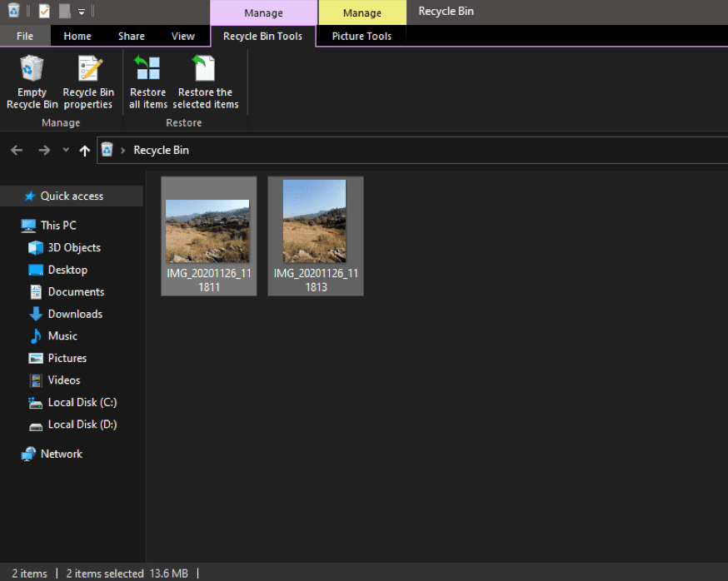Open the Share ribbon tab
This screenshot has height=581, width=728.
tap(131, 36)
